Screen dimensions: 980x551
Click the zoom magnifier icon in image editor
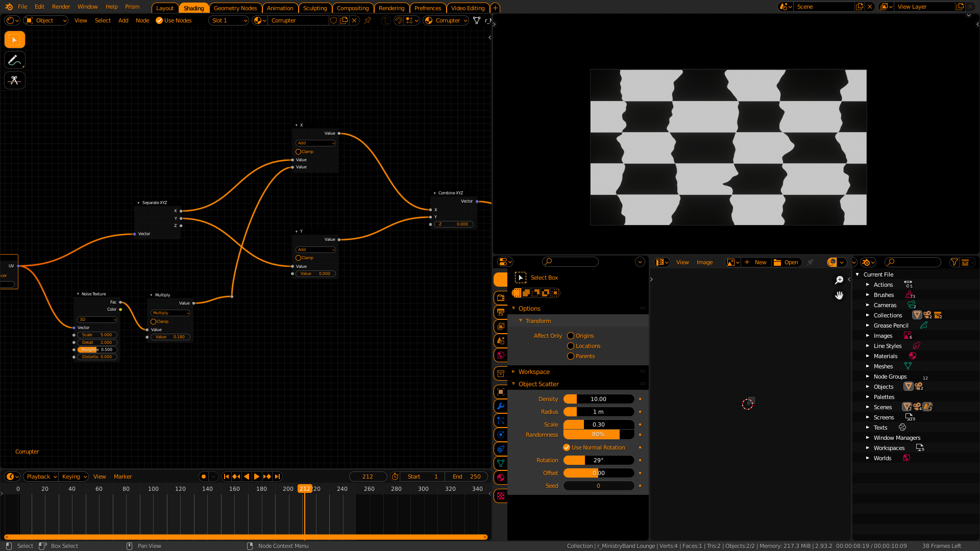[x=839, y=280]
